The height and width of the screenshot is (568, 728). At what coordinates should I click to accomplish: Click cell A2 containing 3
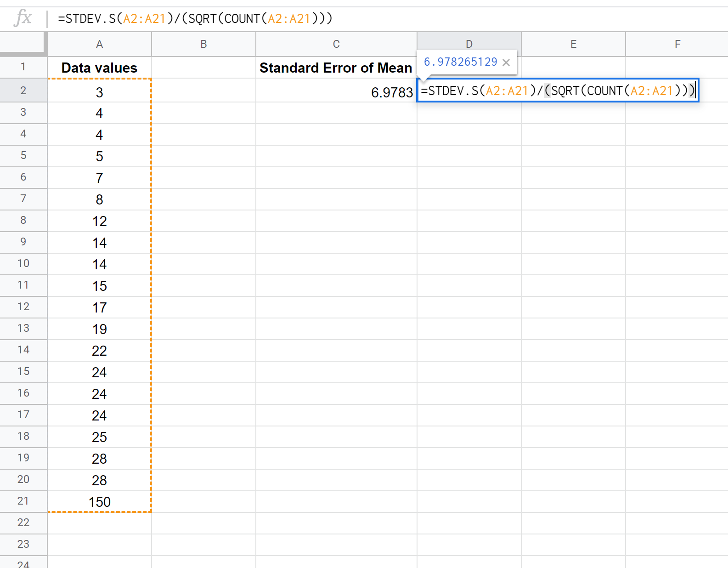coord(100,91)
